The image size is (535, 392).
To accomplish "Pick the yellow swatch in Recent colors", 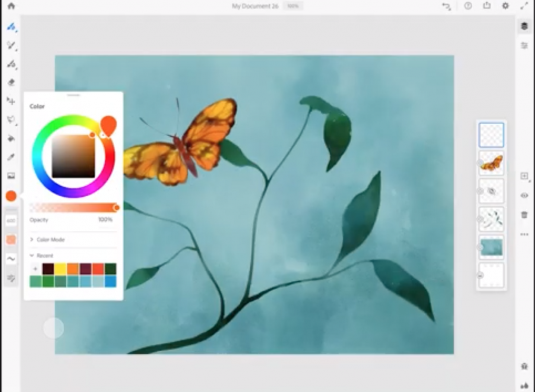I will point(60,269).
